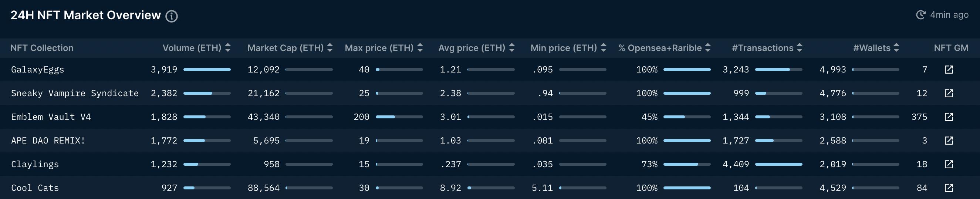Sort by Avg price (ETH) column
This screenshot has width=980, height=199.
coord(512,48)
